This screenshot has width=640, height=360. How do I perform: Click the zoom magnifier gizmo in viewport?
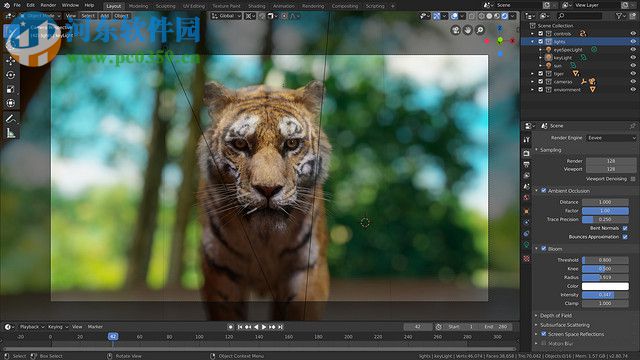point(480,30)
